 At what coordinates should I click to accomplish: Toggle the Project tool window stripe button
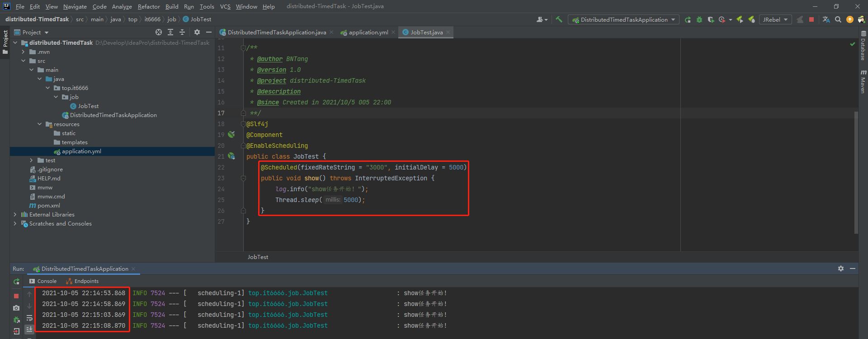click(x=5, y=42)
